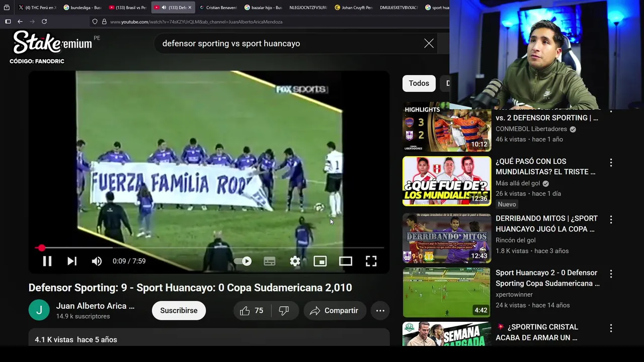Click Más allá del gol channel name
The height and width of the screenshot is (362, 644).
518,184
